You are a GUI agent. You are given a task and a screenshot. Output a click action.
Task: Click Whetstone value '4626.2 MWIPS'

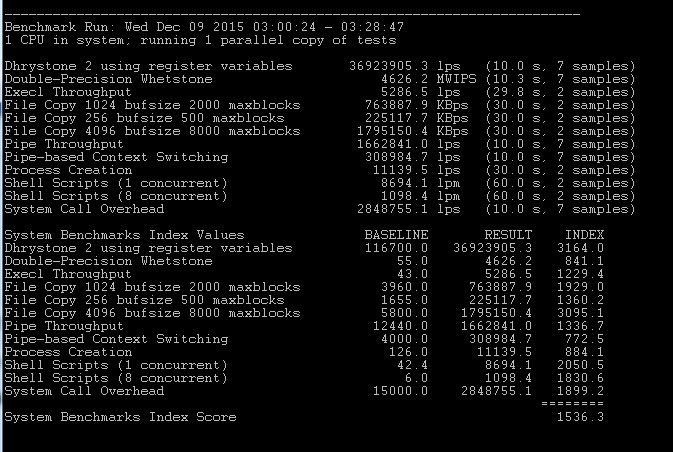[428, 79]
